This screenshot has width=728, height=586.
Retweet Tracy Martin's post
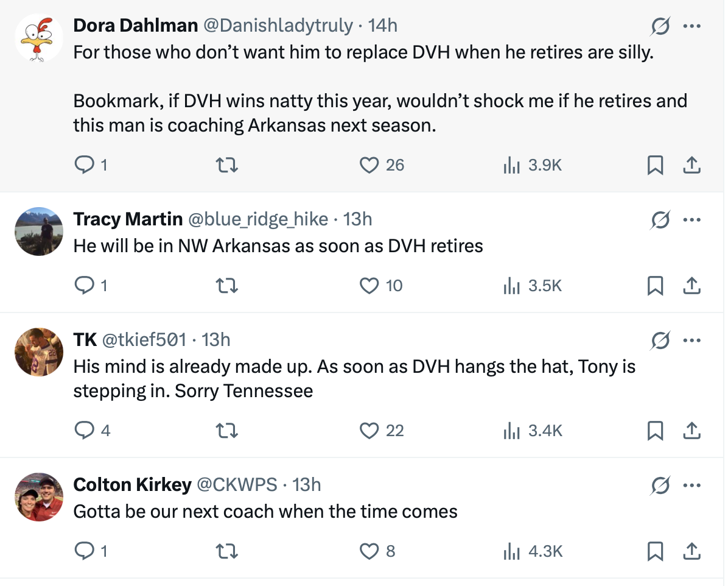click(x=228, y=285)
